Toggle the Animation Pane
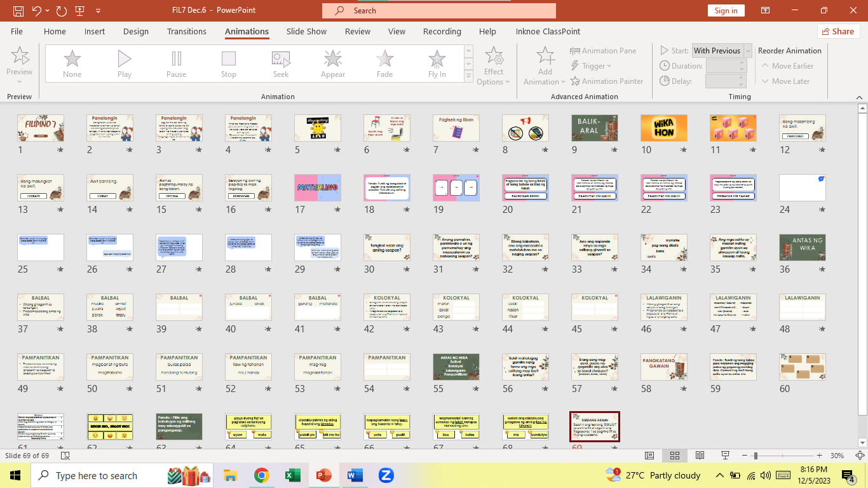This screenshot has height=488, width=868. tap(602, 51)
